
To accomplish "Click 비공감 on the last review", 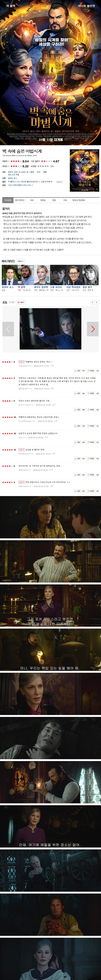I will (91, 491).
